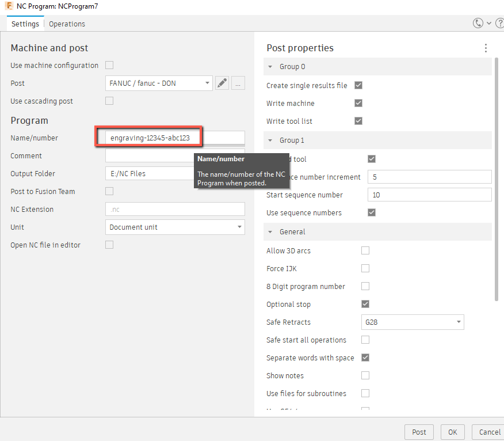Open the recent actions clock icon
The width and height of the screenshot is (504, 441).
coord(478,23)
